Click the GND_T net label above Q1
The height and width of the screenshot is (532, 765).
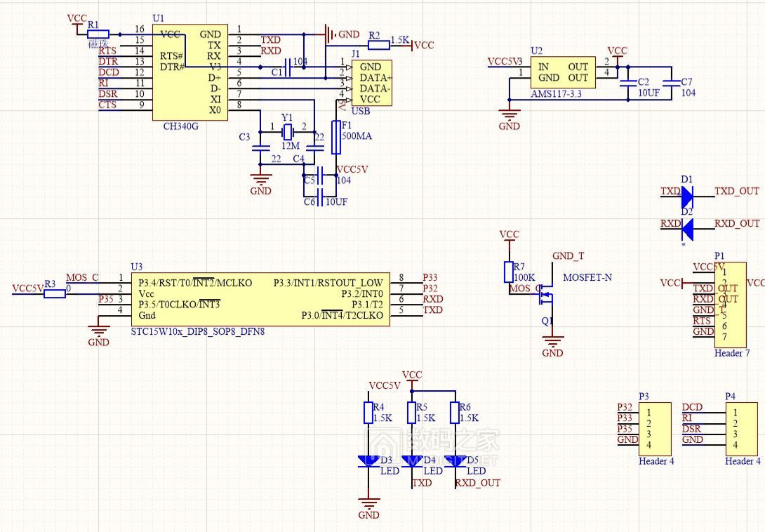(x=568, y=255)
